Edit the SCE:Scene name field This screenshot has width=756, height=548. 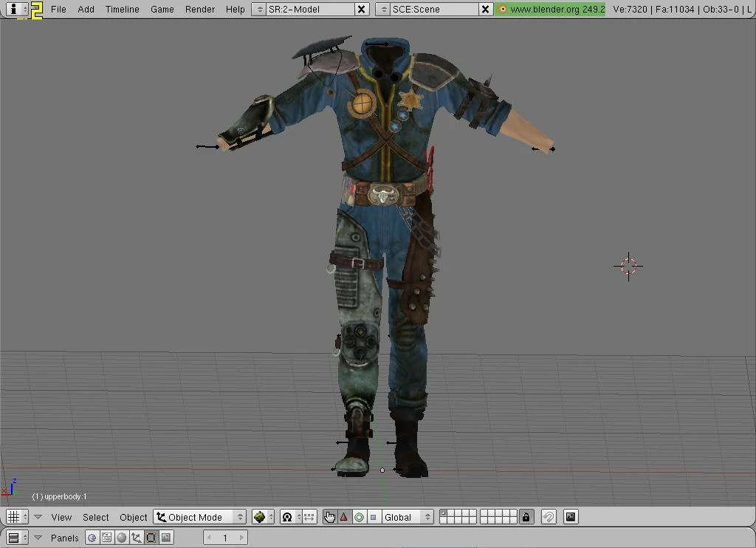tap(434, 9)
